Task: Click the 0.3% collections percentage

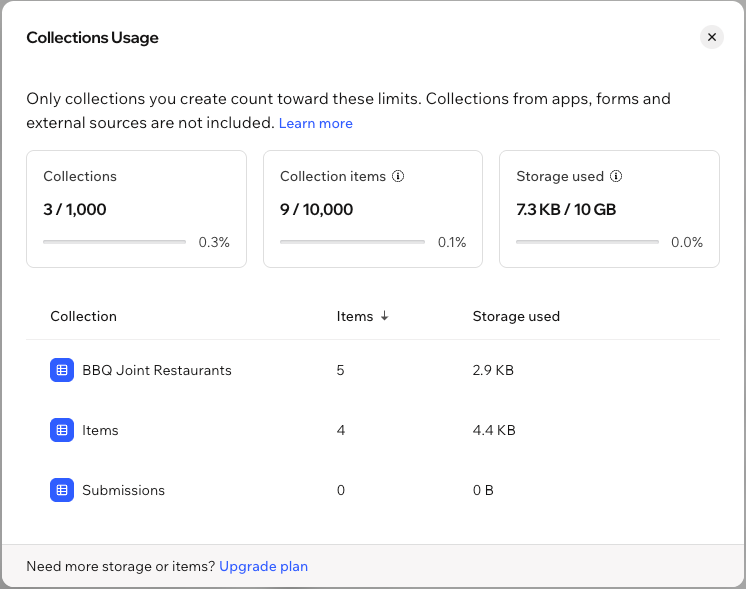Action: [214, 242]
